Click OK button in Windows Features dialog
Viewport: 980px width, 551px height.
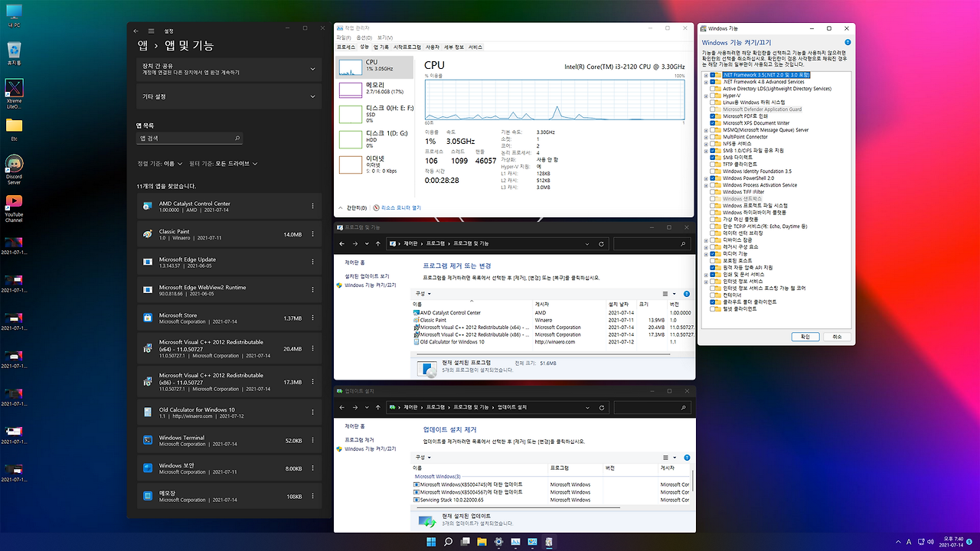pos(805,337)
